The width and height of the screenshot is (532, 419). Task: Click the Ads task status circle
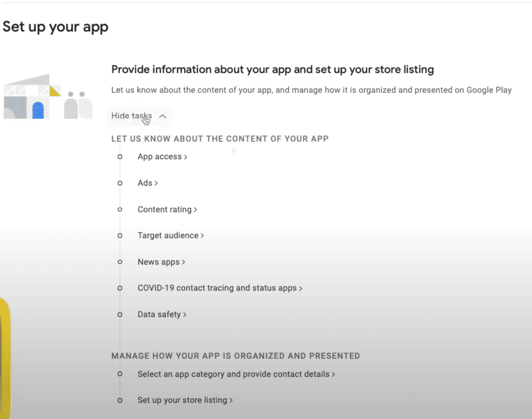(120, 183)
